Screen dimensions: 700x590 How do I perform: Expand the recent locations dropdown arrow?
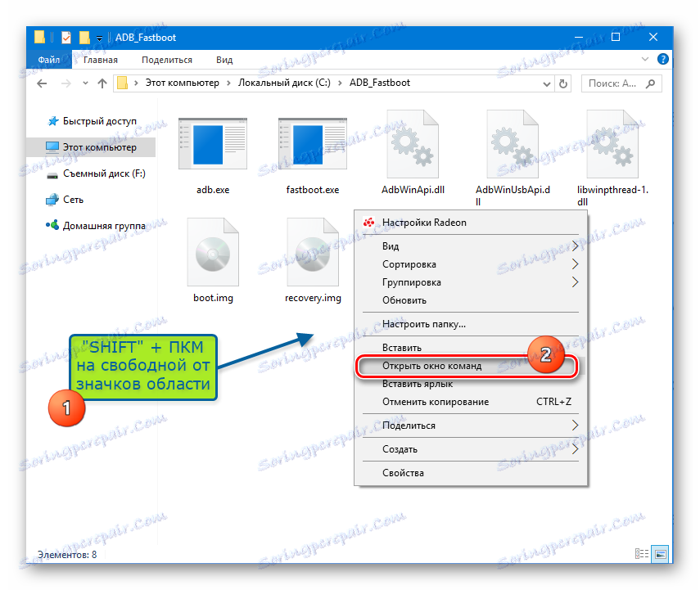tap(85, 83)
